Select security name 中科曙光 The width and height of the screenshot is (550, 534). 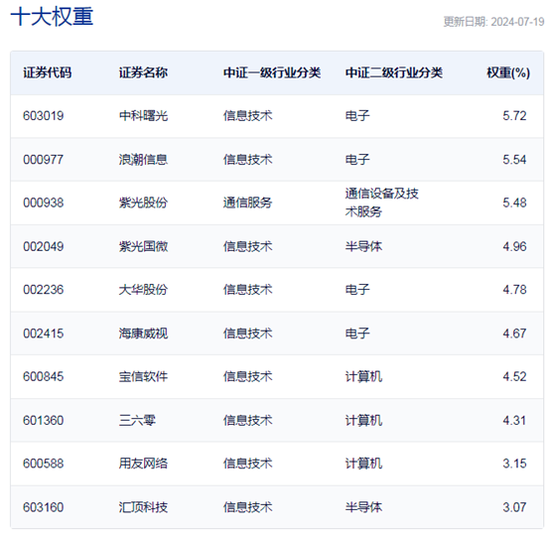[143, 116]
